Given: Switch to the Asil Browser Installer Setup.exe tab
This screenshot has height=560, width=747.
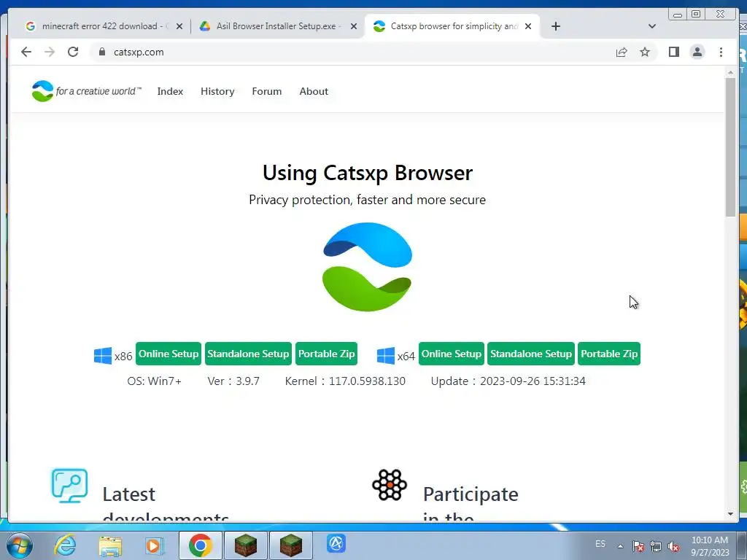Looking at the screenshot, I should (x=278, y=26).
